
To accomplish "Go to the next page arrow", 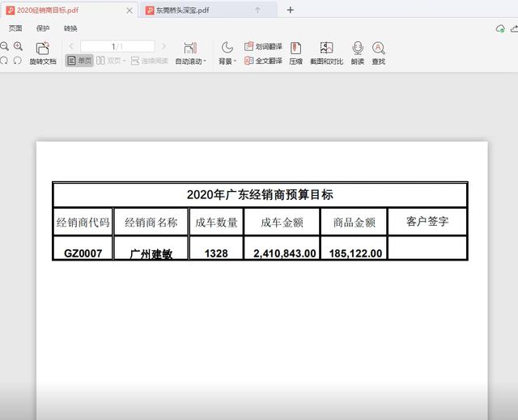I will [x=163, y=46].
